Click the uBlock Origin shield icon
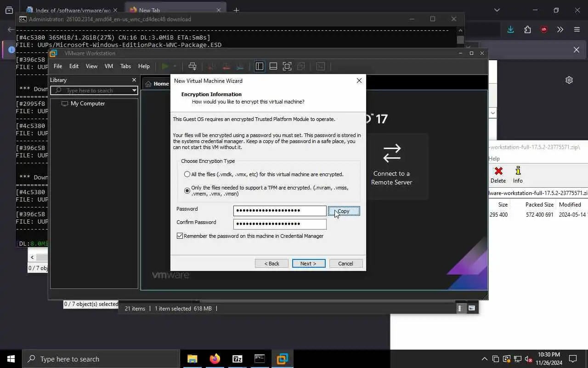This screenshot has height=368, width=588. 544,29
